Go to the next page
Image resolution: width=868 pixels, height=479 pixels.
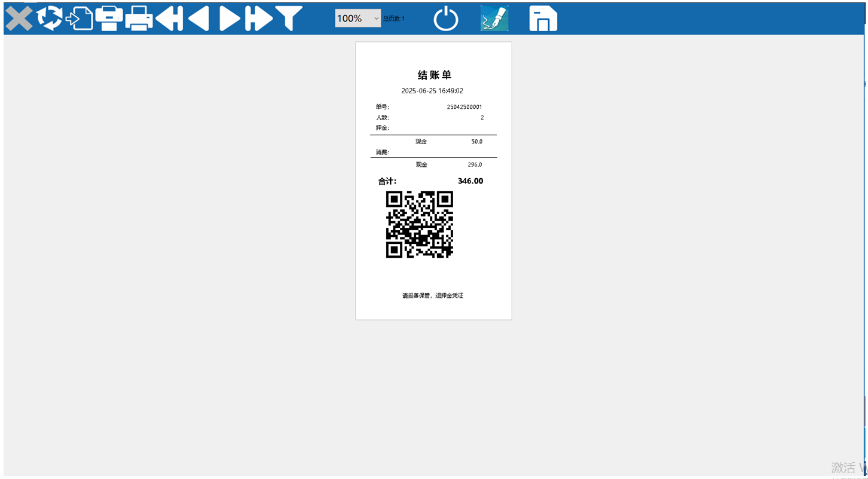pyautogui.click(x=229, y=19)
